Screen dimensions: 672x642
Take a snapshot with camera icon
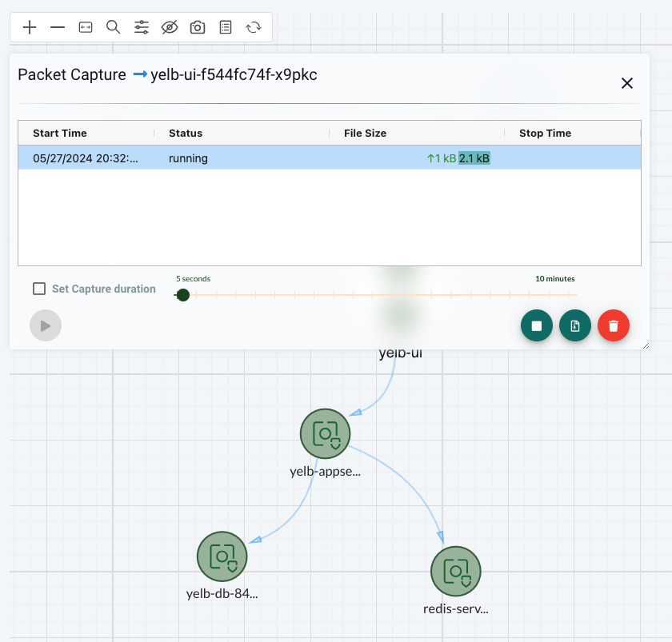[198, 27]
